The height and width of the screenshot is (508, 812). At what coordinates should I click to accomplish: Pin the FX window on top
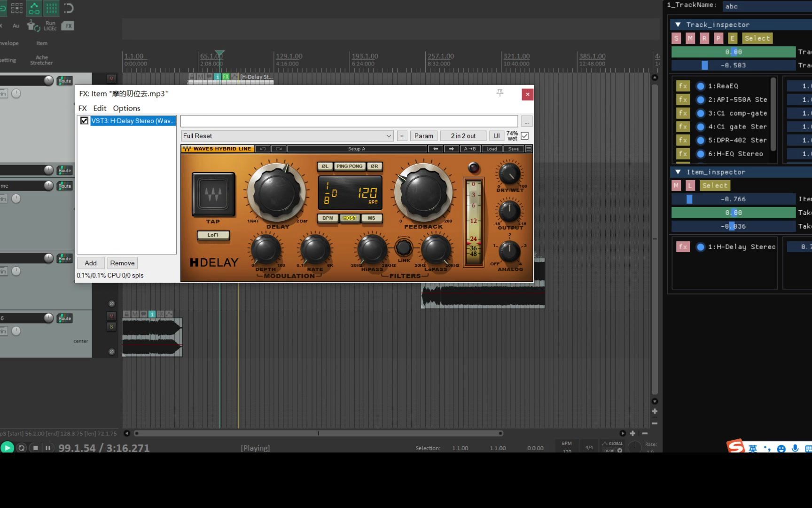point(500,93)
